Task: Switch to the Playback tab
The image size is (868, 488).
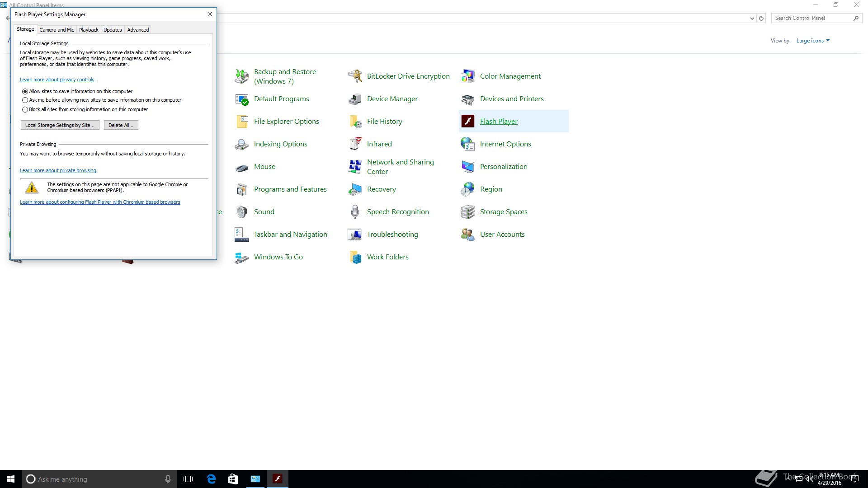Action: click(x=89, y=30)
